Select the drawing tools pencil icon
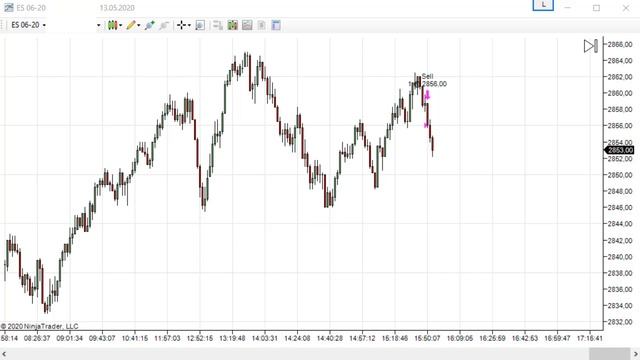This screenshot has width=640, height=360. 131,25
